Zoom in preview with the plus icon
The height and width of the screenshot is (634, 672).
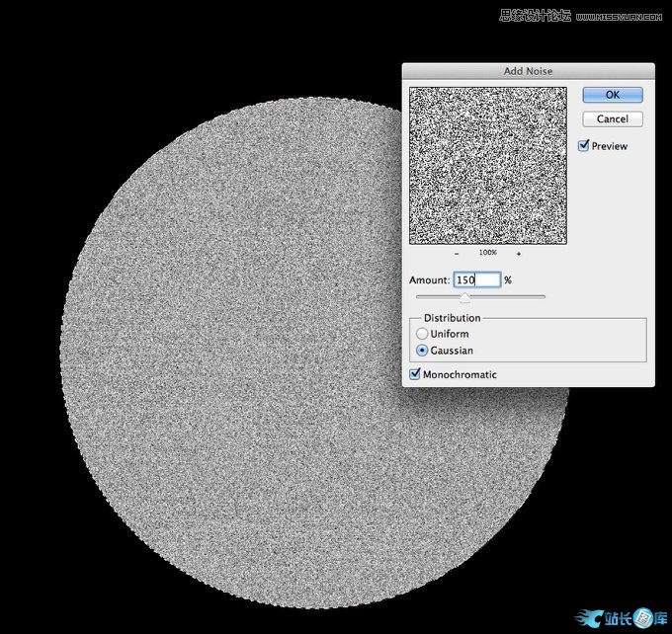(x=519, y=253)
